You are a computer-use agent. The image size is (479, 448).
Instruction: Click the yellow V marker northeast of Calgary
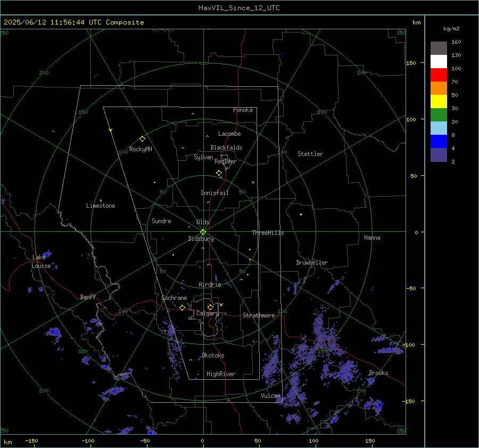(x=221, y=305)
